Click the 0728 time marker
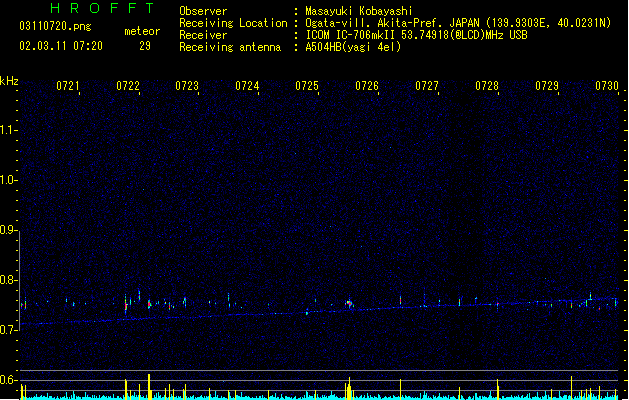 487,86
